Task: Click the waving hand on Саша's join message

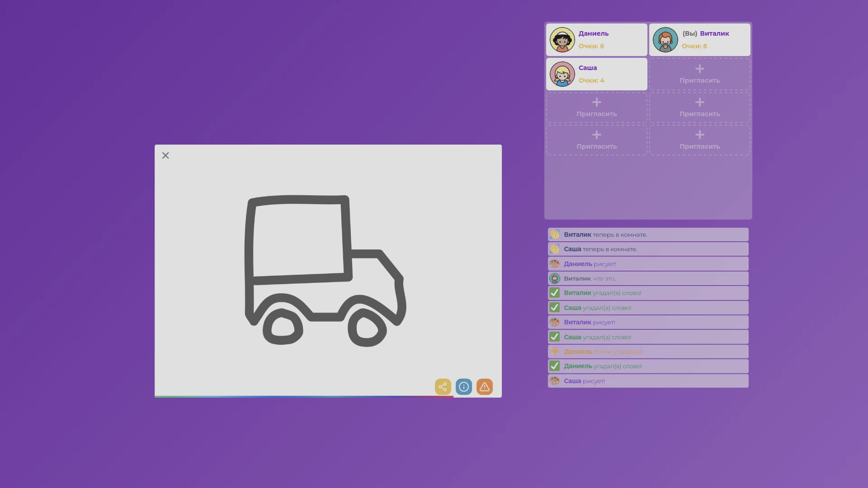Action: [555, 249]
